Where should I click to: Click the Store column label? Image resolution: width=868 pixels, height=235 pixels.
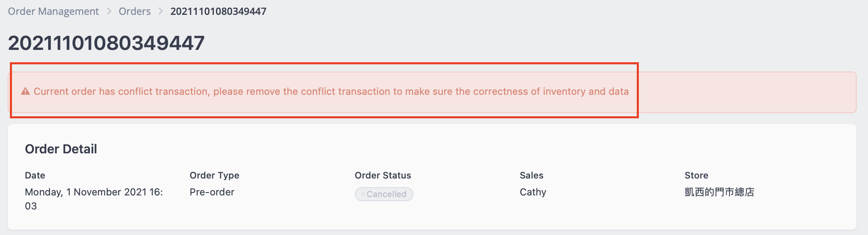point(697,175)
